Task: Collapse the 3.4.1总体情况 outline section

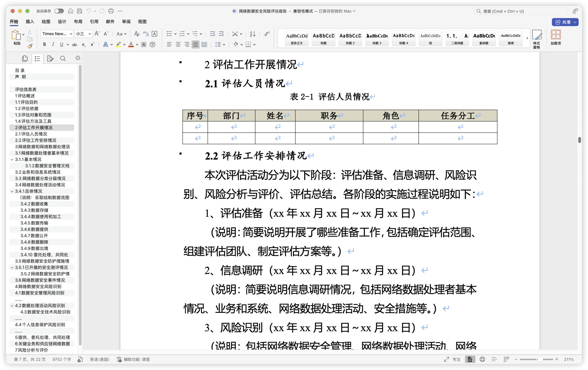Action: pyautogui.click(x=12, y=191)
